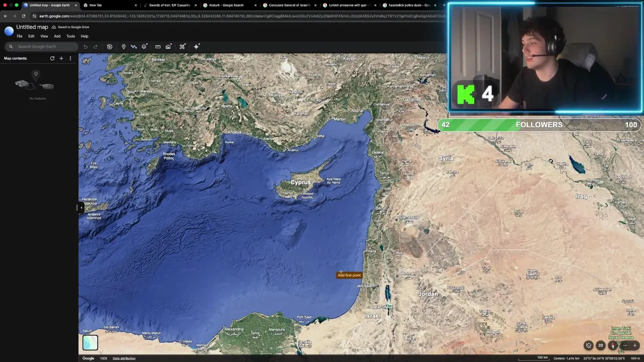Click the magnifier icon in search box
The height and width of the screenshot is (362, 644).
[x=11, y=47]
